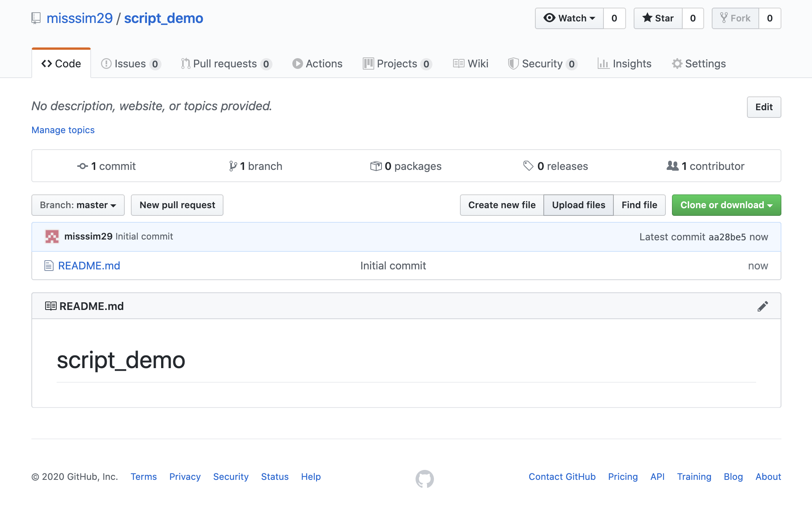
Task: Click the GitHub Octocat logo in the footer
Action: coord(424,478)
